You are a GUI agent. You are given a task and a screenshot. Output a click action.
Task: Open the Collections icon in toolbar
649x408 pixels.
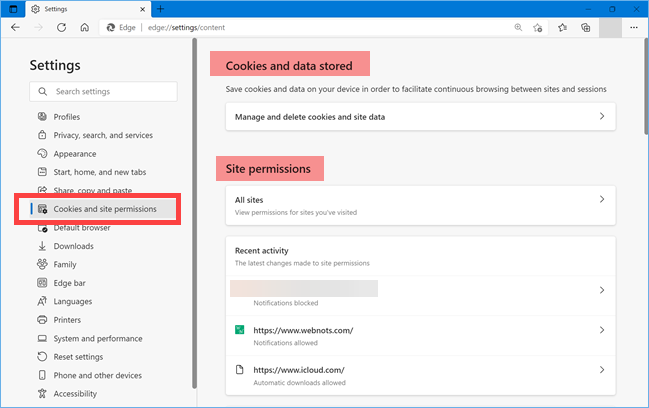pos(588,28)
